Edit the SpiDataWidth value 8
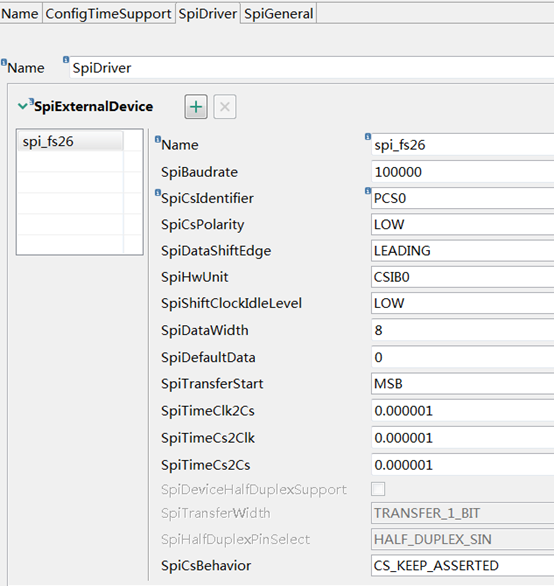The image size is (554, 586). tap(463, 330)
